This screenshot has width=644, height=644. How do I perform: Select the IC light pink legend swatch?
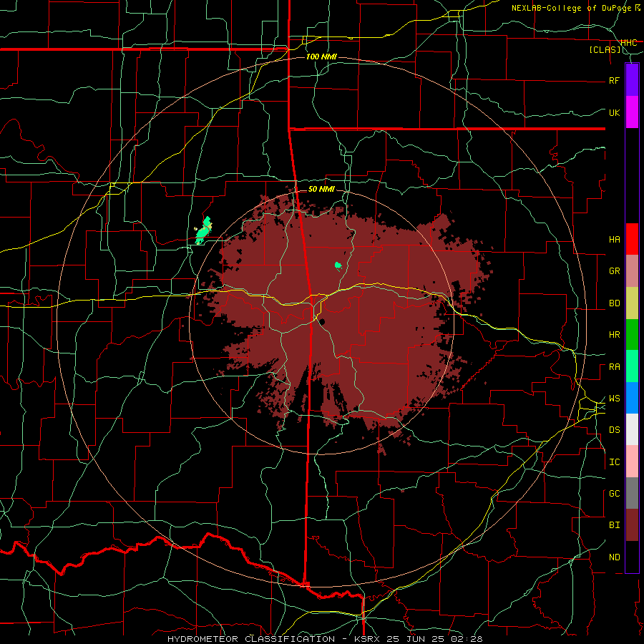pyautogui.click(x=632, y=462)
